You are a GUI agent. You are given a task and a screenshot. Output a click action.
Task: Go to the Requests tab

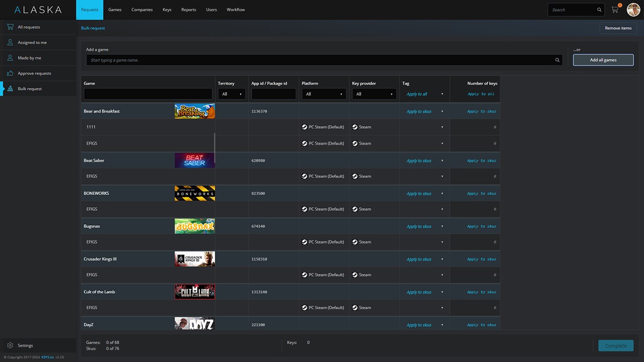click(x=90, y=10)
